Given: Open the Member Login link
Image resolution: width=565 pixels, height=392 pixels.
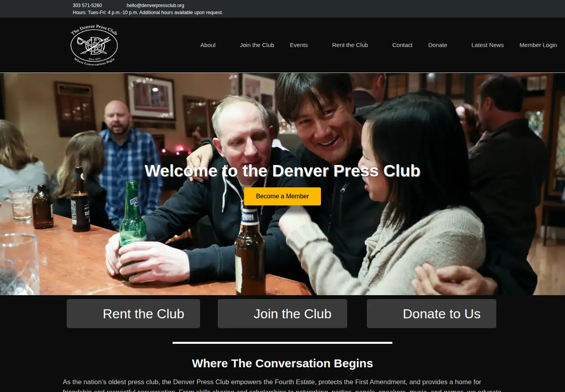Looking at the screenshot, I should point(538,45).
